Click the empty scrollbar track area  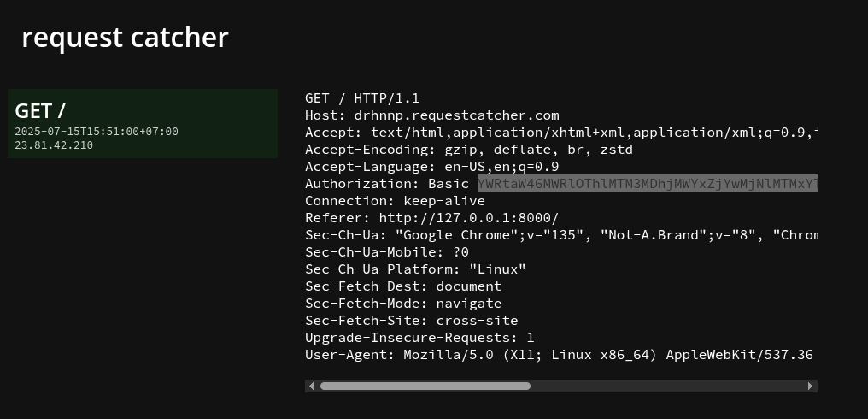(x=667, y=386)
